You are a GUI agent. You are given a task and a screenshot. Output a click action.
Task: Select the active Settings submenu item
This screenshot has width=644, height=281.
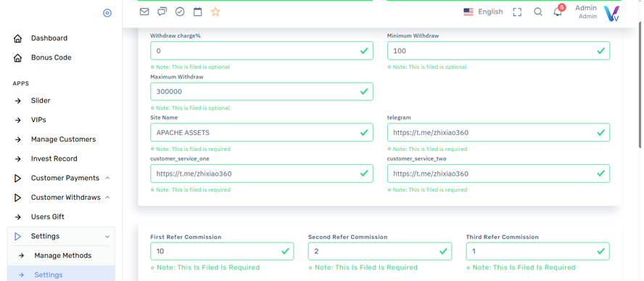click(61, 273)
